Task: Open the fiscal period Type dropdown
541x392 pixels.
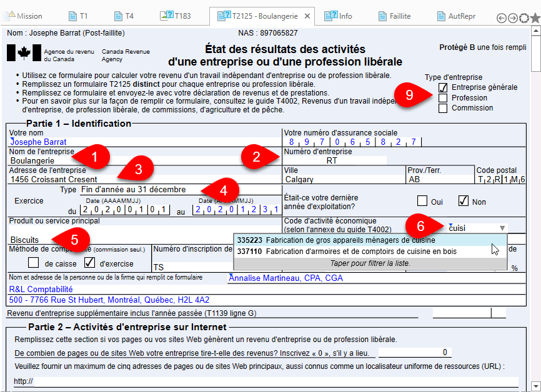Action: [181, 190]
